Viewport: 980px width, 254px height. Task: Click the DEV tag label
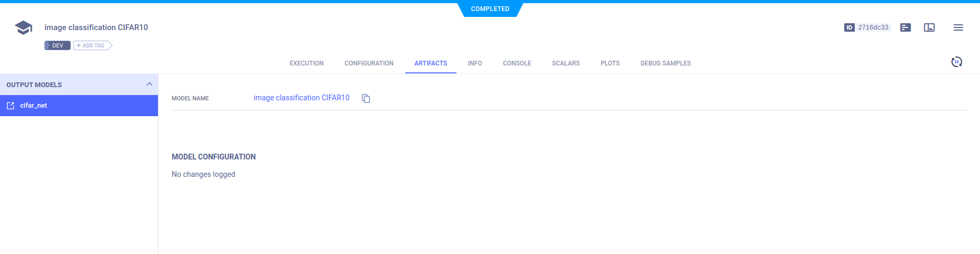(x=57, y=45)
